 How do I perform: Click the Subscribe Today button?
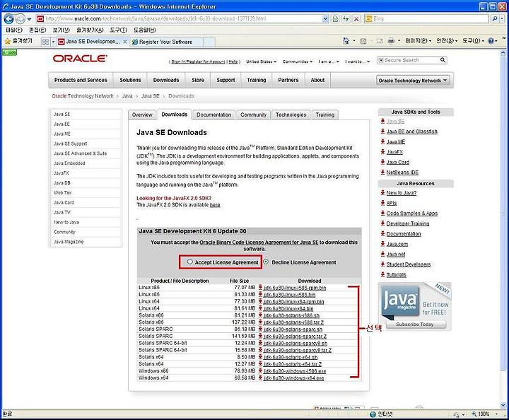coord(414,325)
